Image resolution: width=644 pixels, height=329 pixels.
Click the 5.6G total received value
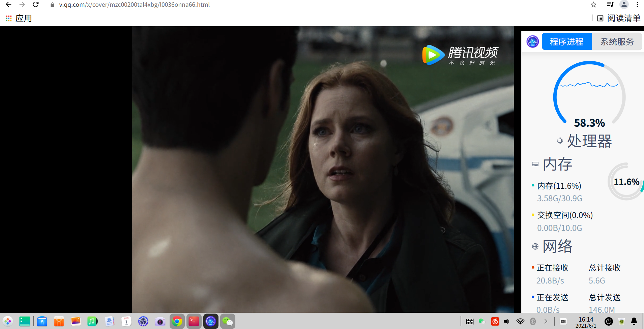click(597, 280)
